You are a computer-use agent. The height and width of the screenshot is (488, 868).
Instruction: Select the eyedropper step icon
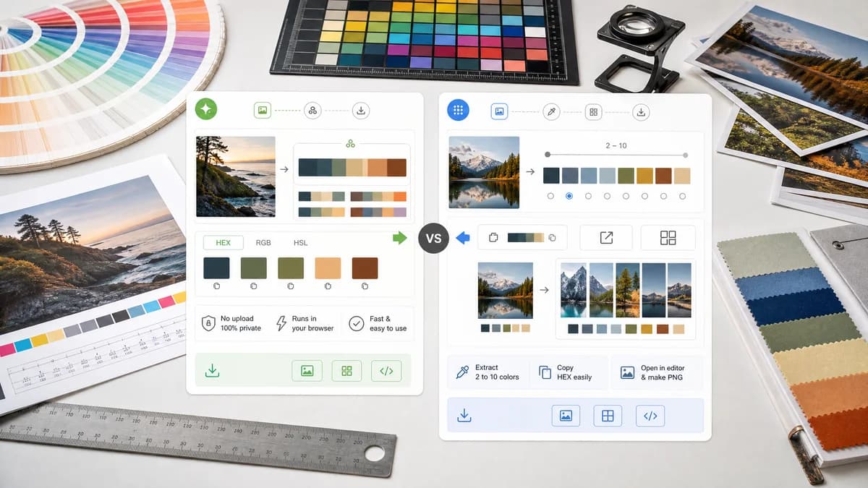tap(551, 112)
